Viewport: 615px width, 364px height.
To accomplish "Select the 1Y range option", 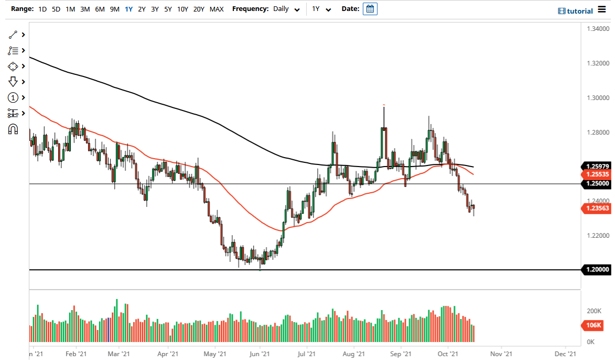I will pos(128,9).
